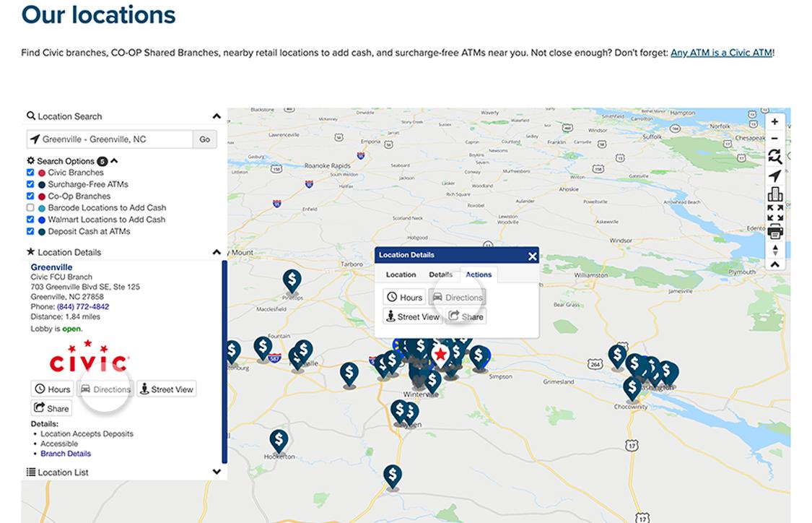Collapse the Location Search section

217,116
